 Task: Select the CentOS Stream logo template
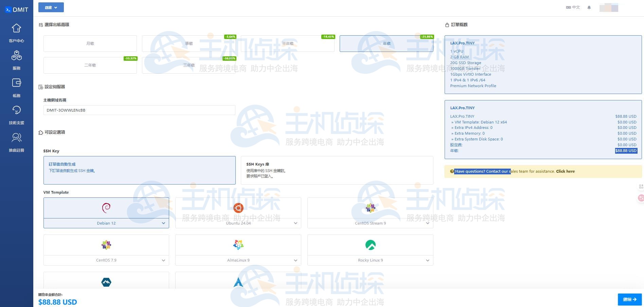370,208
